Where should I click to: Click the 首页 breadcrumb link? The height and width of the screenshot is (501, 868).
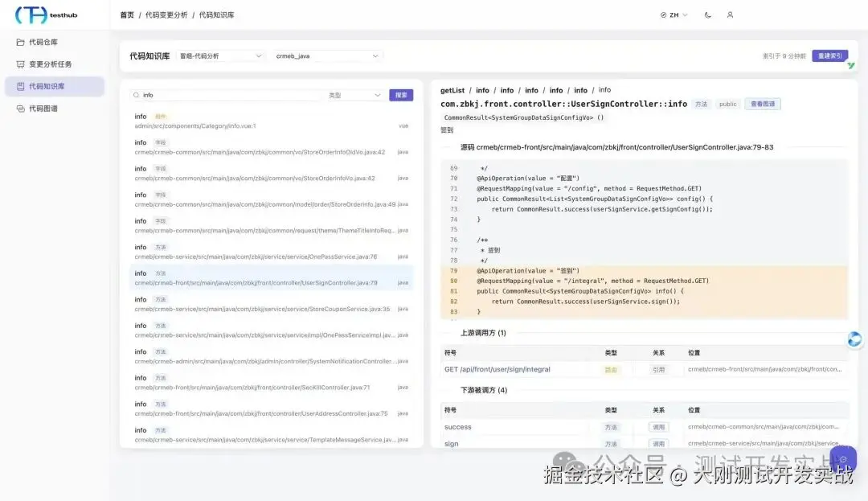(x=127, y=15)
